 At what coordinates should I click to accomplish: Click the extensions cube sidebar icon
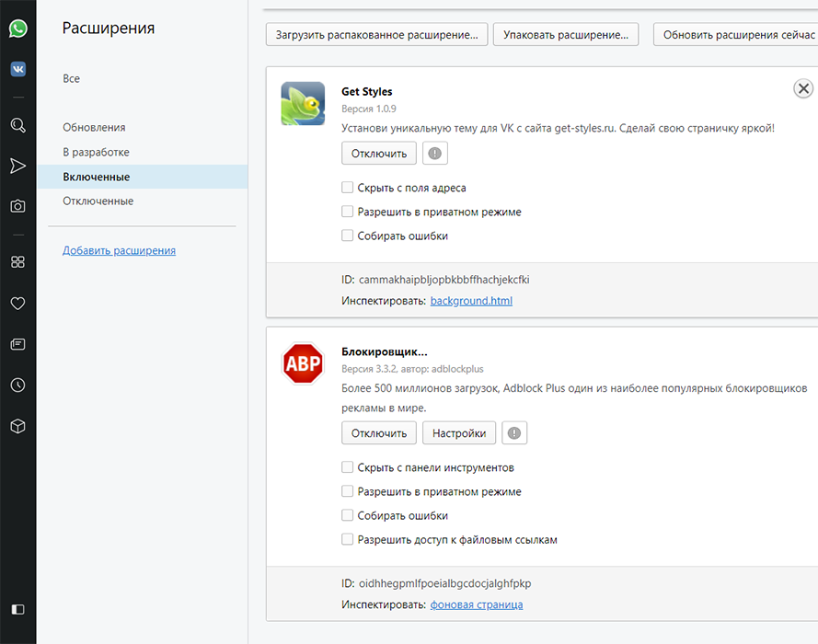point(17,427)
